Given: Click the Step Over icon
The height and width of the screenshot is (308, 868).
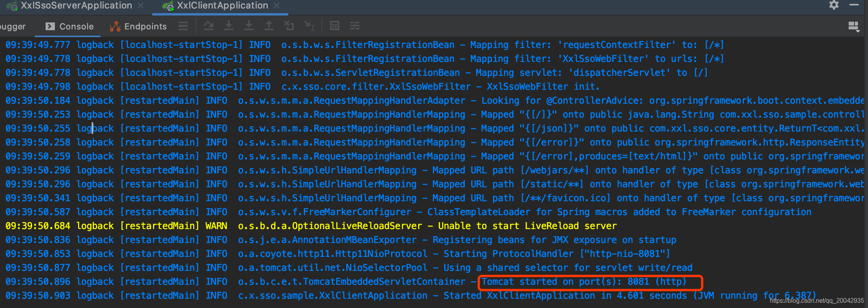Looking at the screenshot, I should click(209, 26).
